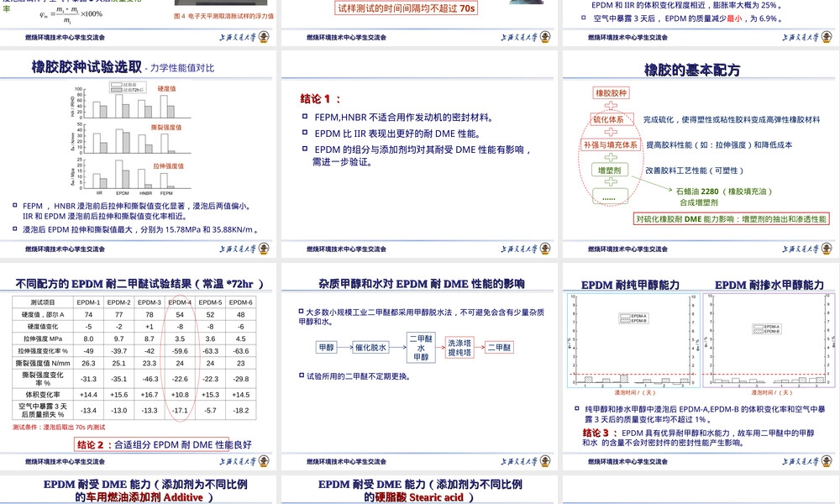Click the red-boxed 对硫化橡胶耐 DME 能力影响 note
The width and height of the screenshot is (840, 504).
(732, 219)
